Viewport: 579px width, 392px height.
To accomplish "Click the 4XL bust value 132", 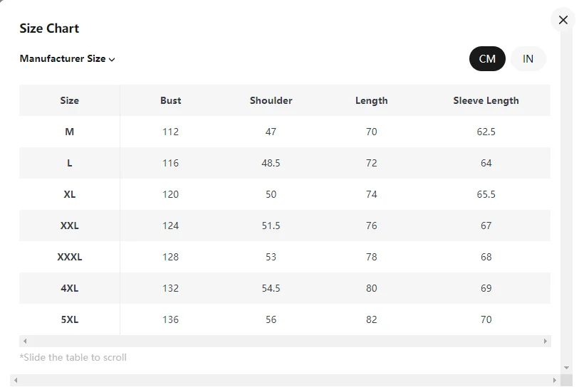I will point(171,288).
